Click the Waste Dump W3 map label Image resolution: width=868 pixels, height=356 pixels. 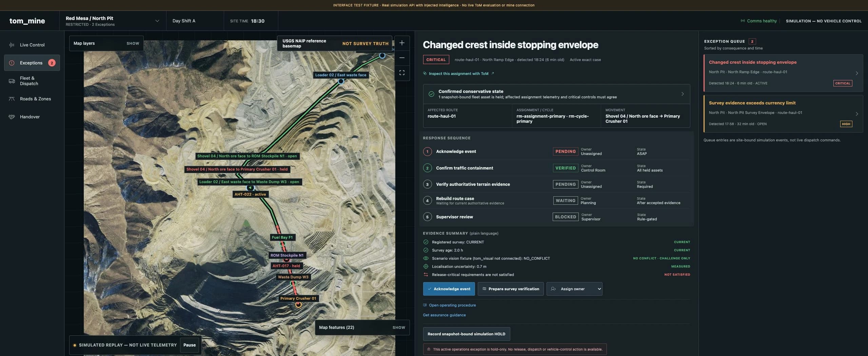coord(293,277)
